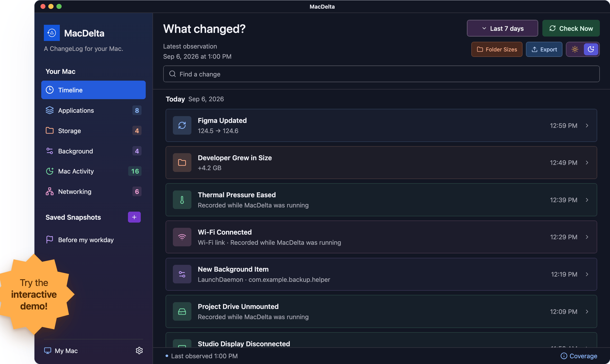
Task: Click the Figma Updated refresh icon
Action: [182, 126]
